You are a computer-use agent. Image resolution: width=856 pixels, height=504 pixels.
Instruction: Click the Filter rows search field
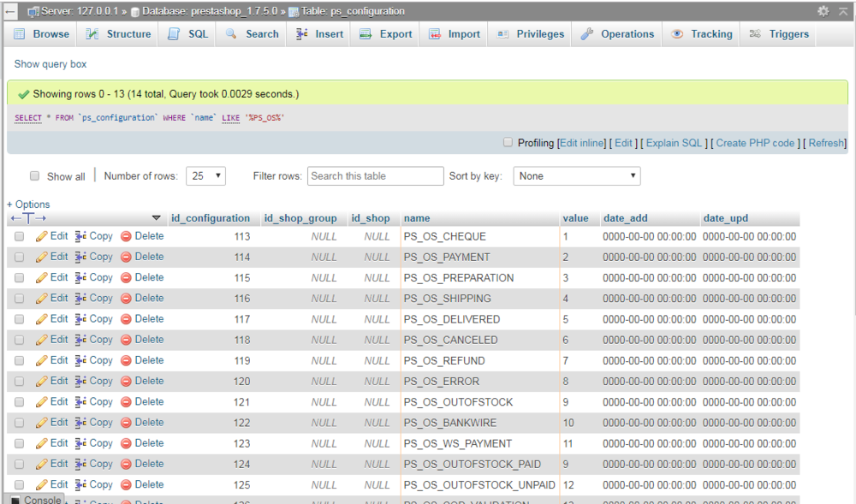coord(375,176)
